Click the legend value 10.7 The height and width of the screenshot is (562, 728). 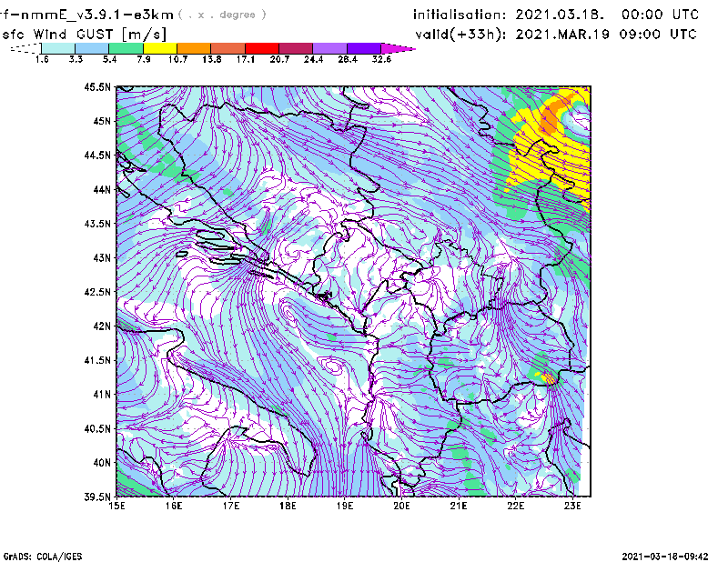[177, 59]
